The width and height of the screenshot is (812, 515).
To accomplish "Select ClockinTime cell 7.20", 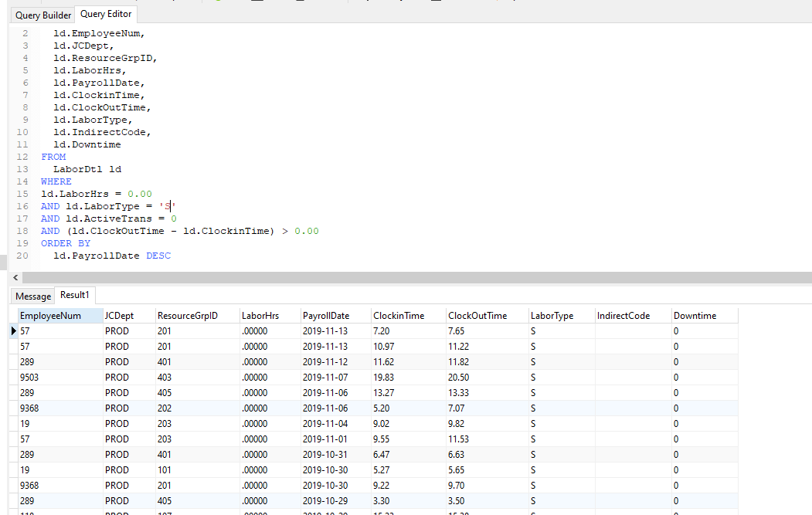I will 409,330.
